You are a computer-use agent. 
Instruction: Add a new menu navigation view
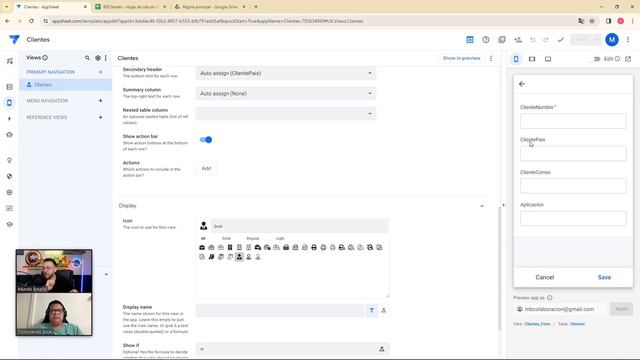point(100,101)
